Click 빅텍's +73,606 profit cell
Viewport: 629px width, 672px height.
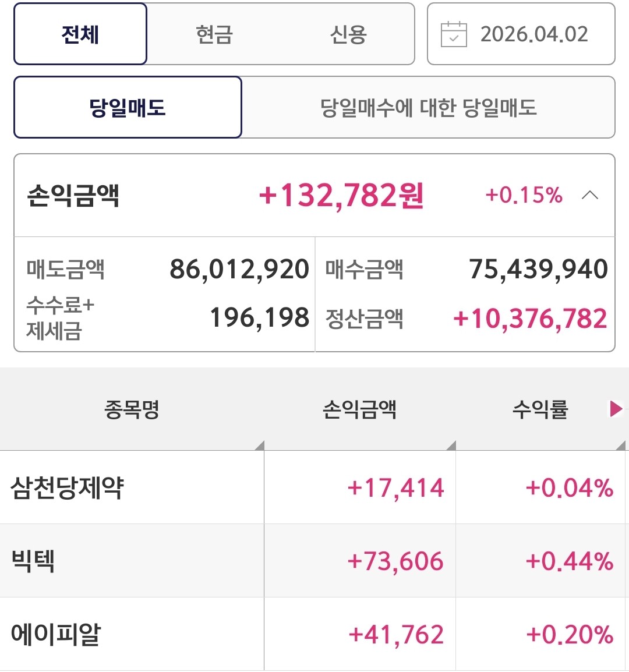coord(395,561)
